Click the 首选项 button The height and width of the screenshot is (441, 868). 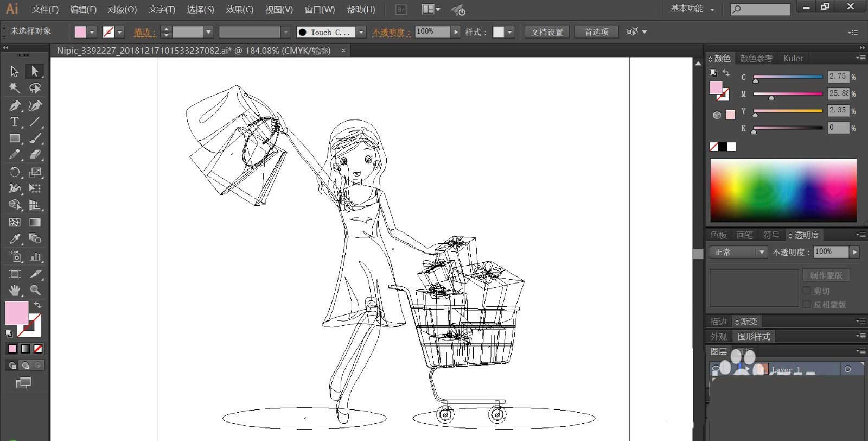[597, 32]
